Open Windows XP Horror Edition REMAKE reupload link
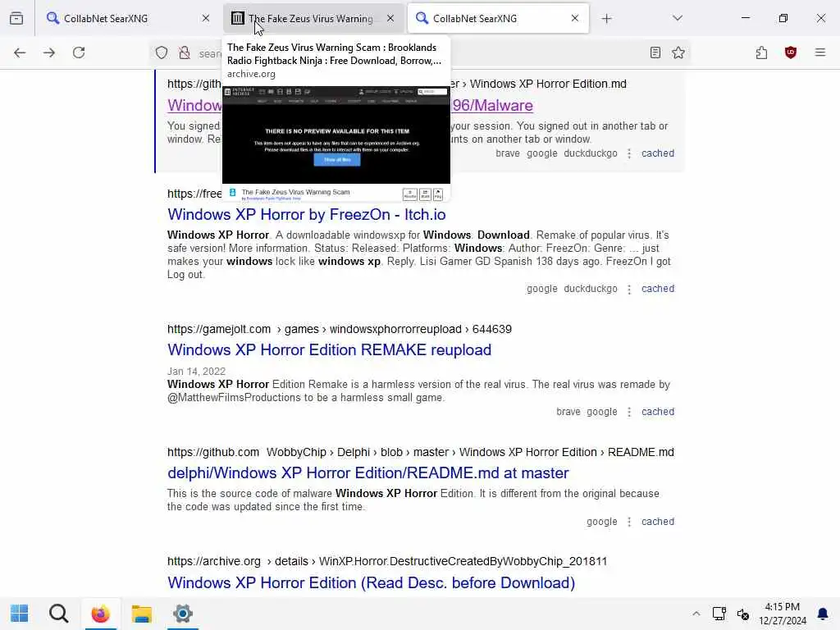Screen dimensions: 840x630 click(x=330, y=349)
